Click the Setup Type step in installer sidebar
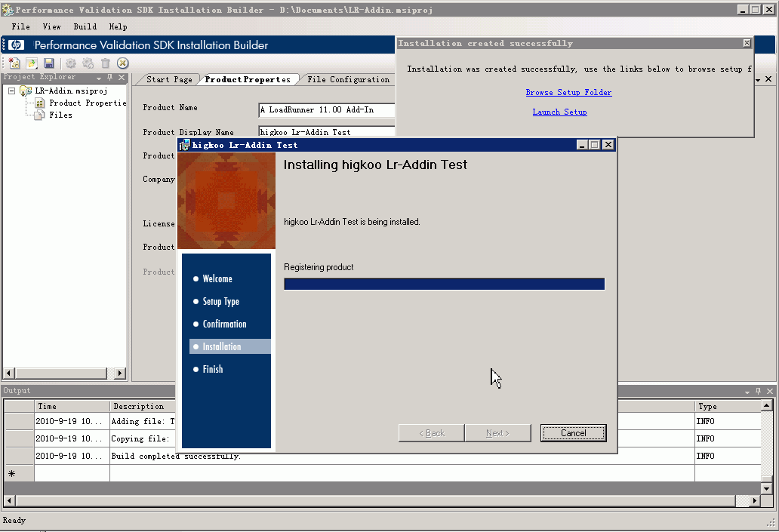This screenshot has height=532, width=779. (220, 302)
